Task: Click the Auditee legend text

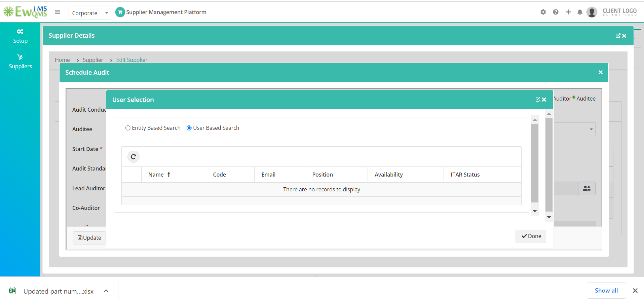Action: click(x=586, y=99)
